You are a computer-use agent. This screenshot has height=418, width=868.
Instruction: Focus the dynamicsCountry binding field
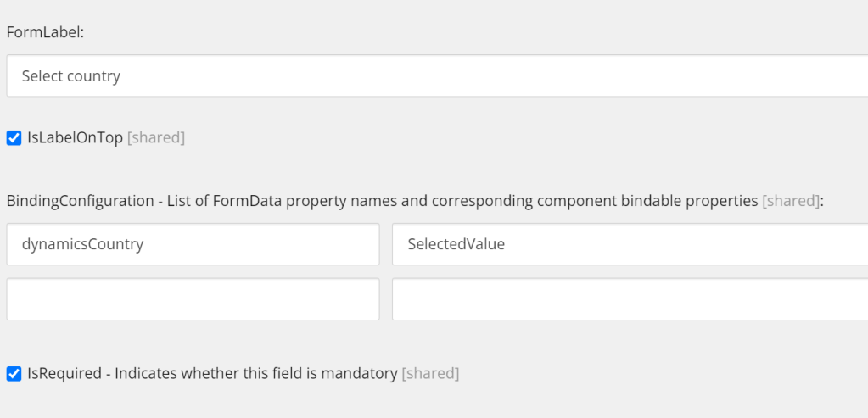(x=193, y=244)
